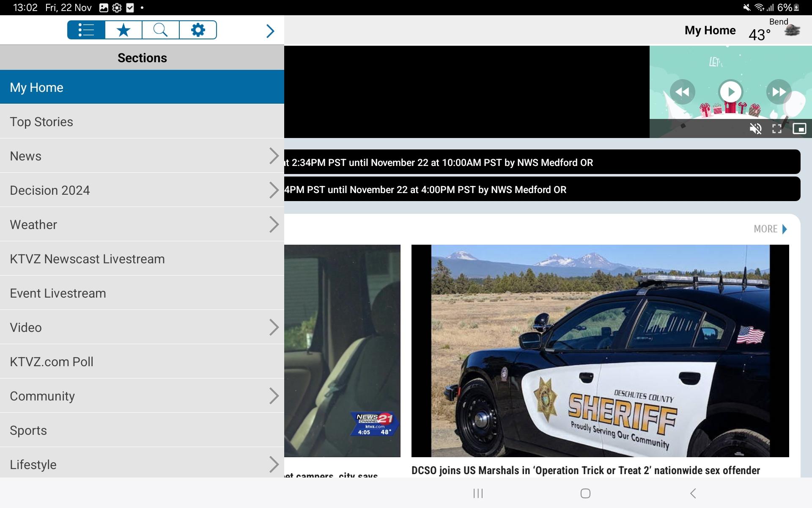Open the weather alert until 4:00PM PST

[542, 189]
